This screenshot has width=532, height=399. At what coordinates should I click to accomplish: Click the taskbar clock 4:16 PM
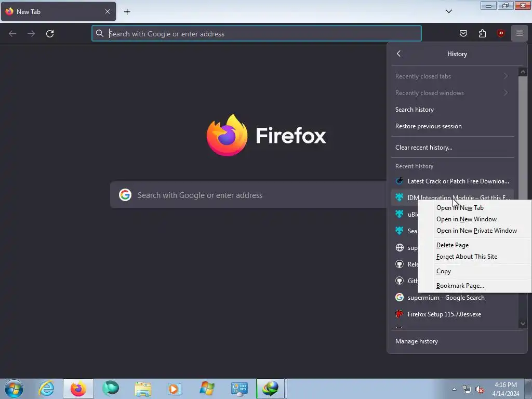[x=506, y=385]
